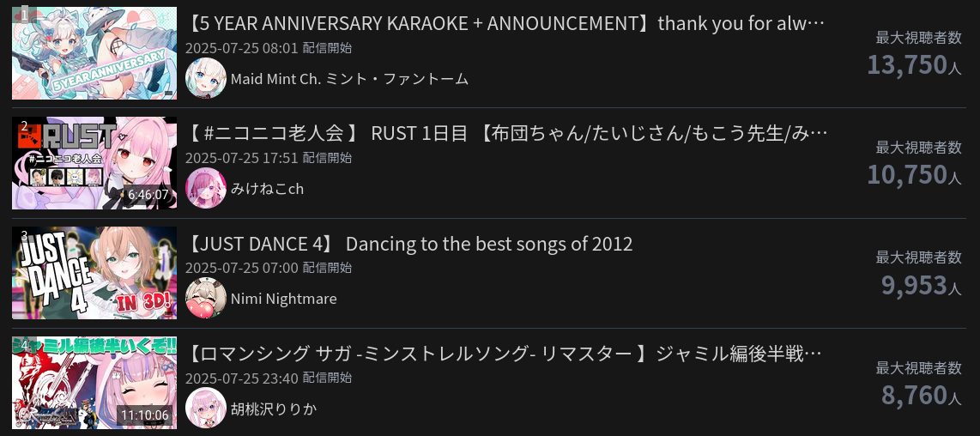Open the Romancing SaGa stream thumbnail
This screenshot has width=980, height=436.
[94, 383]
